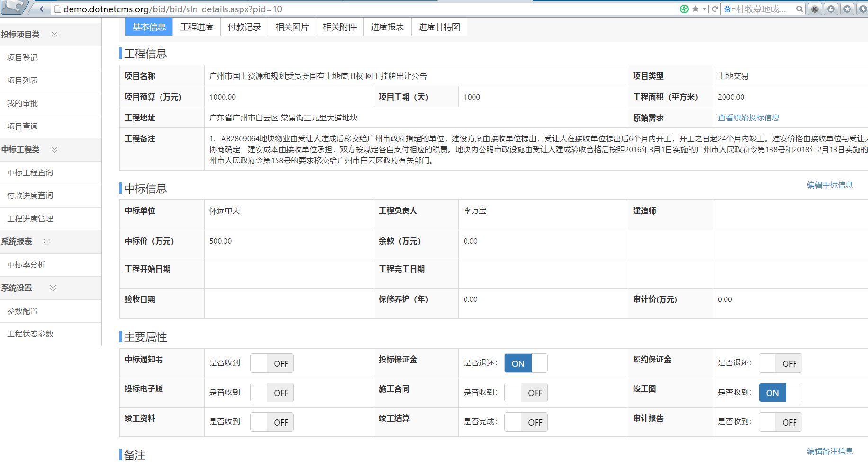Toggle the 投标电子版 是否收到 switch
Screen dimensions: 868x462
[272, 393]
